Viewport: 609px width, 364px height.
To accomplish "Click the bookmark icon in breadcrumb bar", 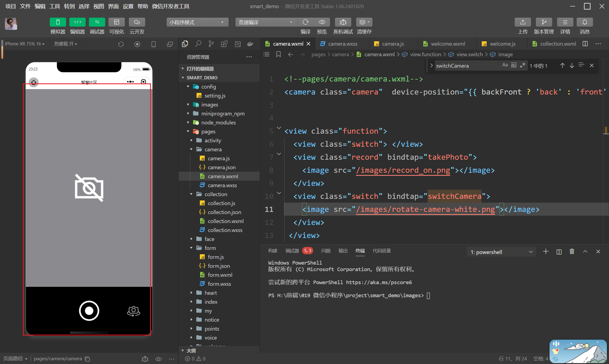I will tap(278, 54).
